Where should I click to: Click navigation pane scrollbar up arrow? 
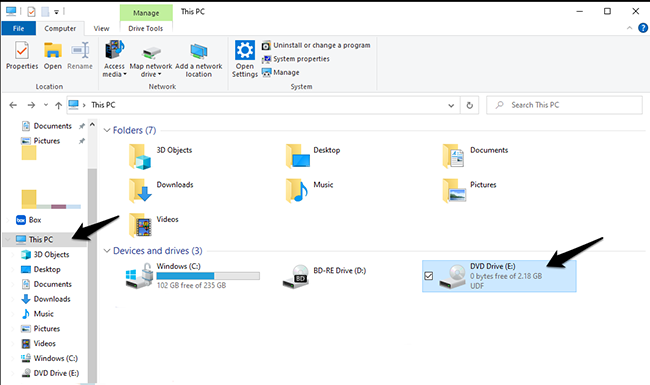92,125
